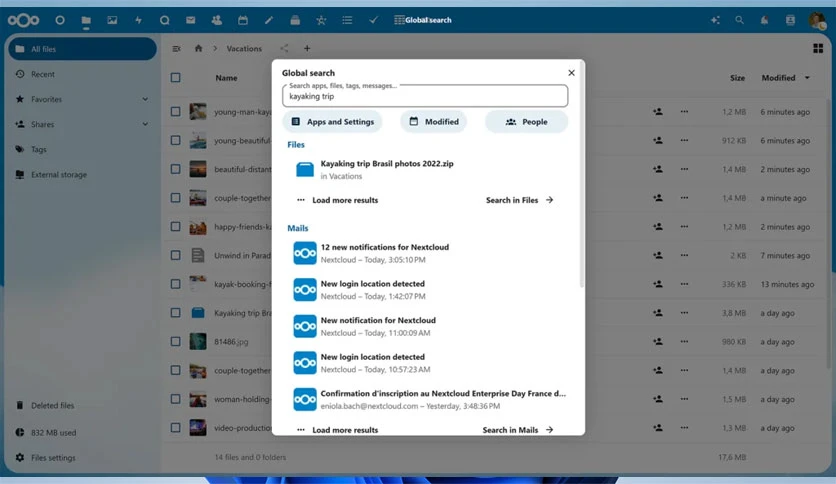836x484 pixels.
Task: Open Tags in sidebar
Action: [82, 149]
